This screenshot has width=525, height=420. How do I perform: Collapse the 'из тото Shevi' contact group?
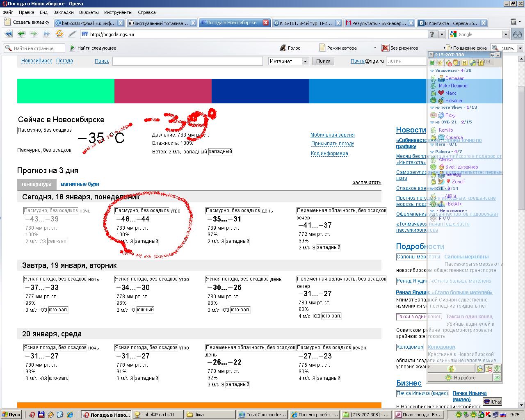pyautogui.click(x=432, y=107)
